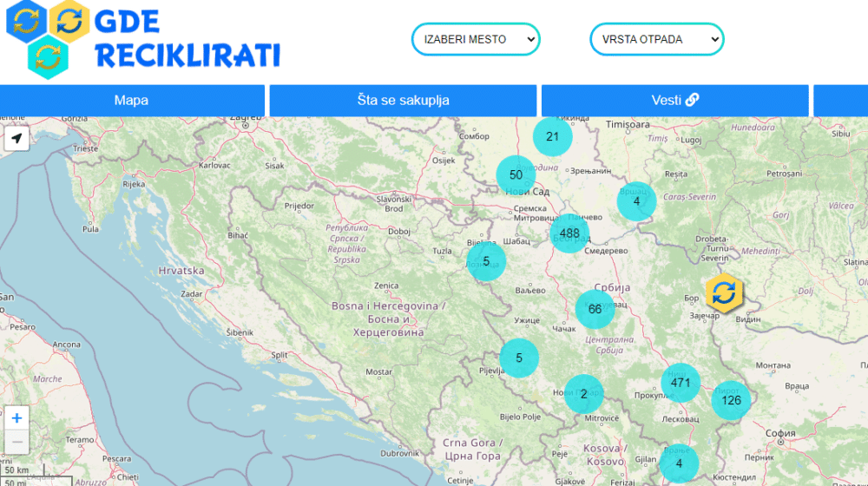Click the Монтана city label on map

[x=773, y=365]
